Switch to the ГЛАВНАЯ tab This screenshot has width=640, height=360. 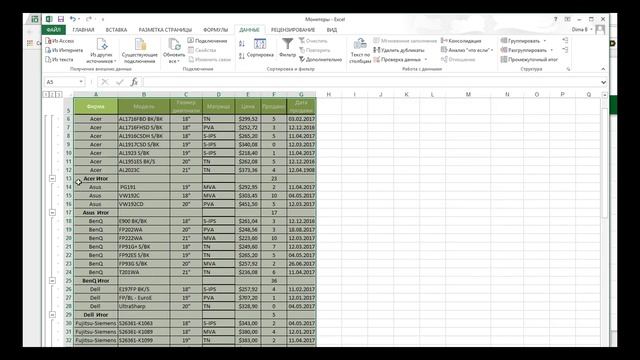[x=83, y=30]
